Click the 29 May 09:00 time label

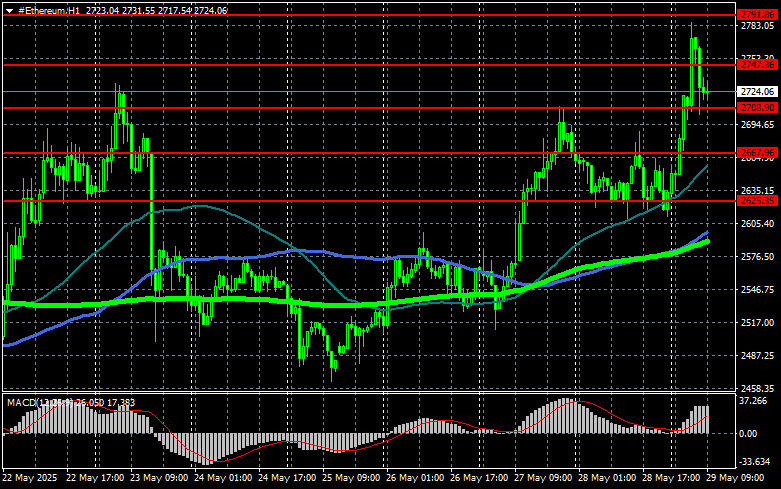point(735,478)
